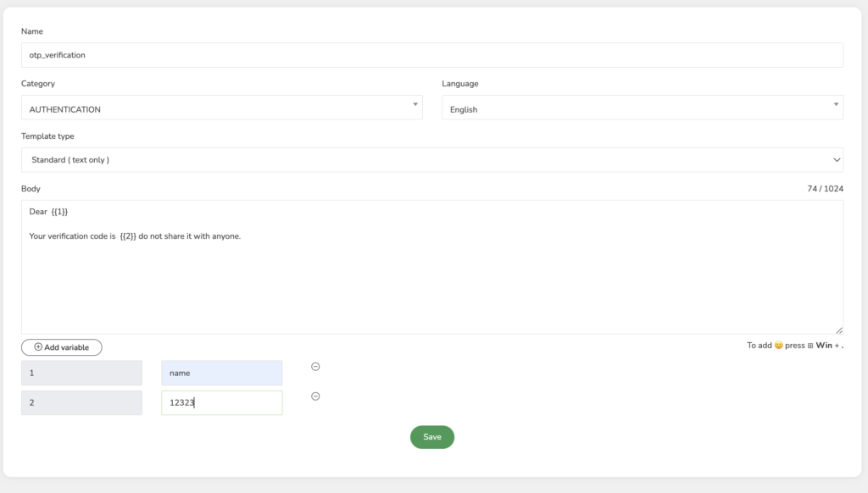868x493 pixels.
Task: Click the Add variable button
Action: (61, 347)
